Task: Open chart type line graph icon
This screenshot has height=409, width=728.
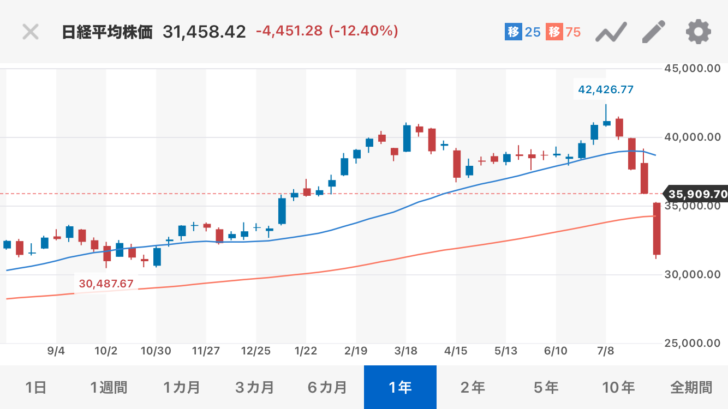Action: [610, 32]
